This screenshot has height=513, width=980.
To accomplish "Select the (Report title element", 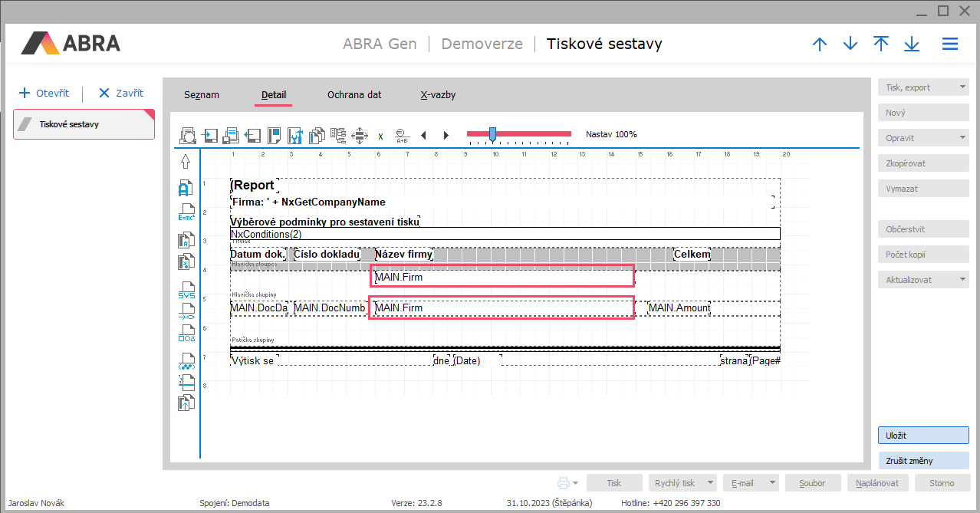I will [x=254, y=185].
